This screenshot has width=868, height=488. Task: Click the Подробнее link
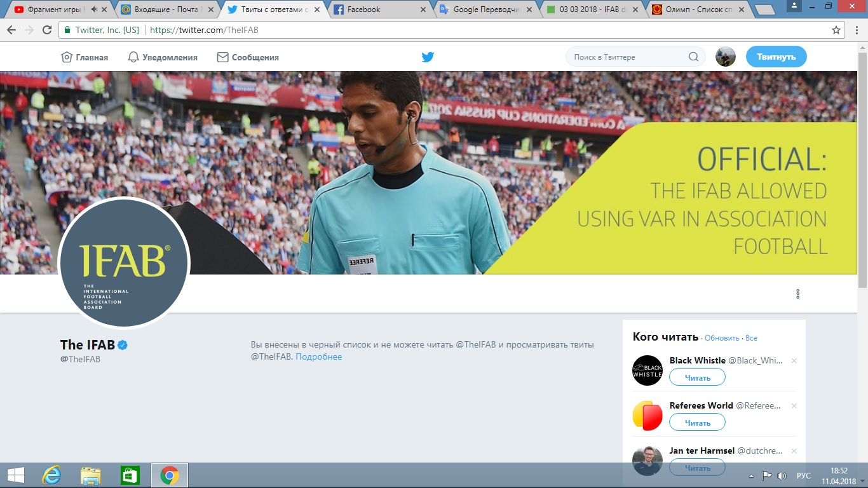click(x=319, y=356)
